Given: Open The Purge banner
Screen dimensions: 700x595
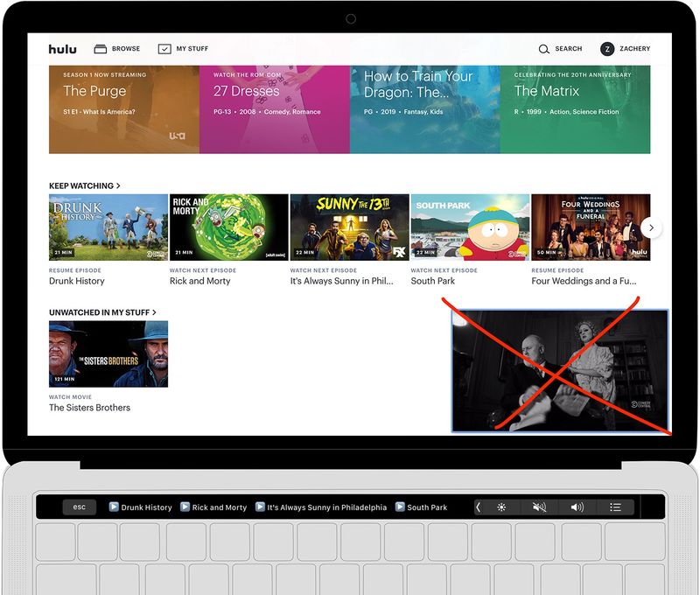Looking at the screenshot, I should click(124, 109).
